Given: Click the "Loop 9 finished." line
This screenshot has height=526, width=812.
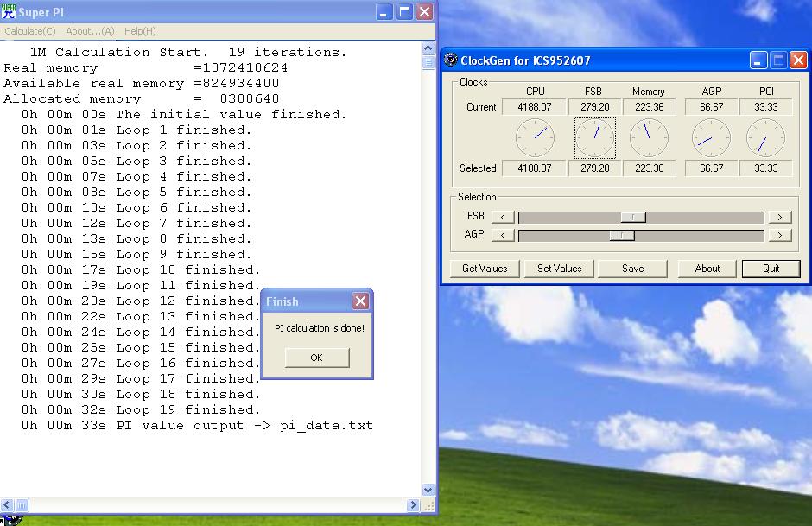Looking at the screenshot, I should (x=136, y=254).
